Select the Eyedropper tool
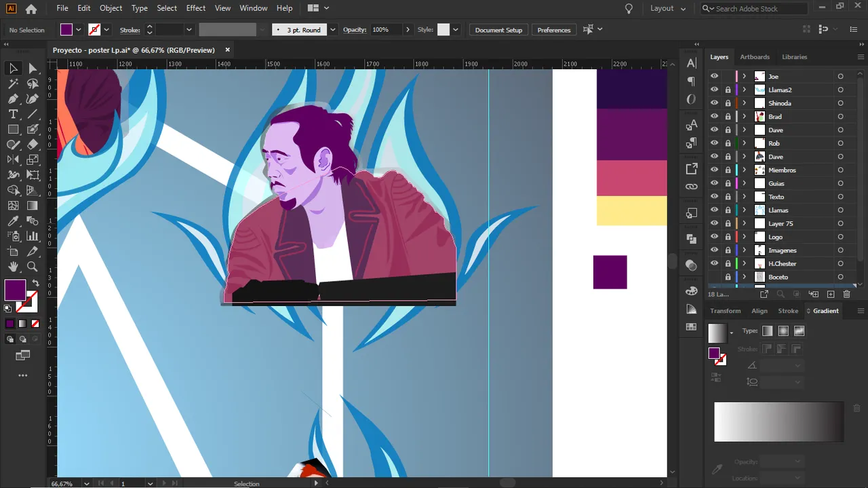The image size is (868, 488). click(13, 221)
